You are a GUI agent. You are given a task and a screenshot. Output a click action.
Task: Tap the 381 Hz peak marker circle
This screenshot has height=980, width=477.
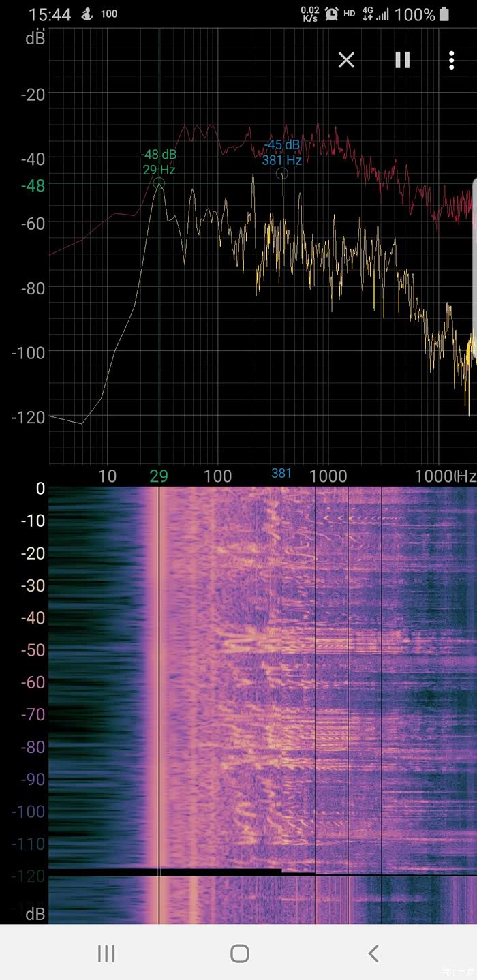click(281, 174)
